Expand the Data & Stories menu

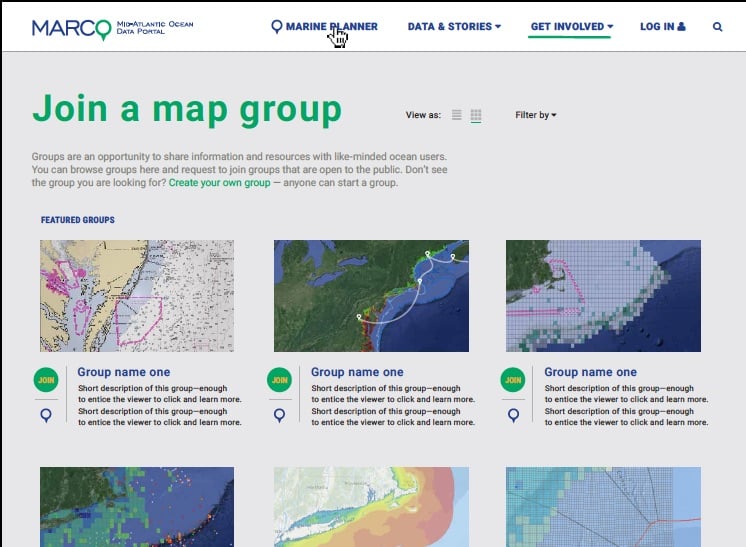click(454, 27)
